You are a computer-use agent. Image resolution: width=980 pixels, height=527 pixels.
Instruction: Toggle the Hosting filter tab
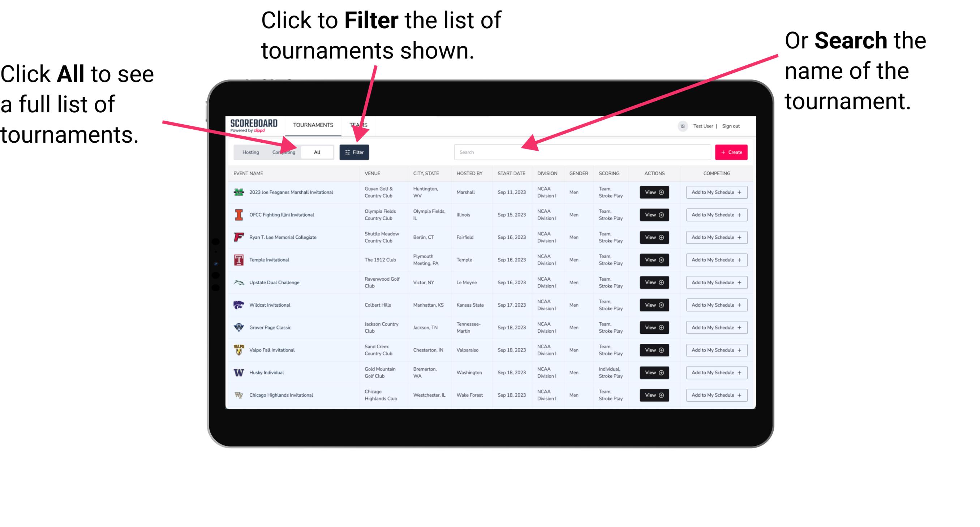click(249, 152)
